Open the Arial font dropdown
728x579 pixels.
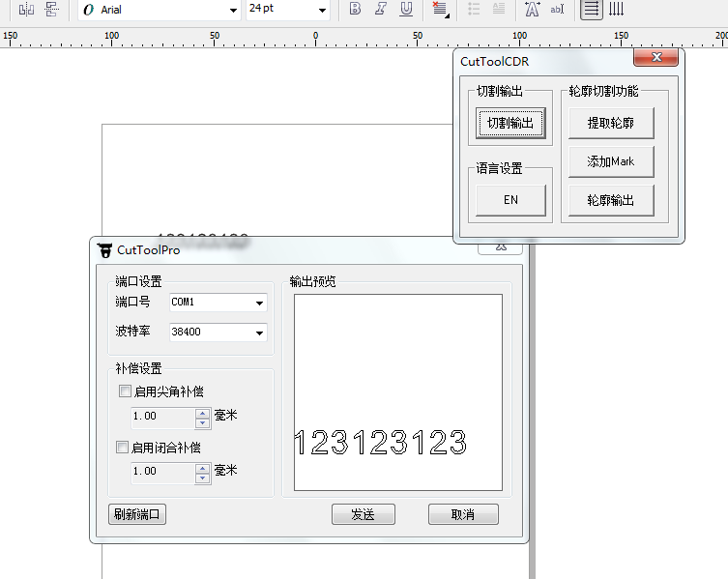(x=233, y=11)
